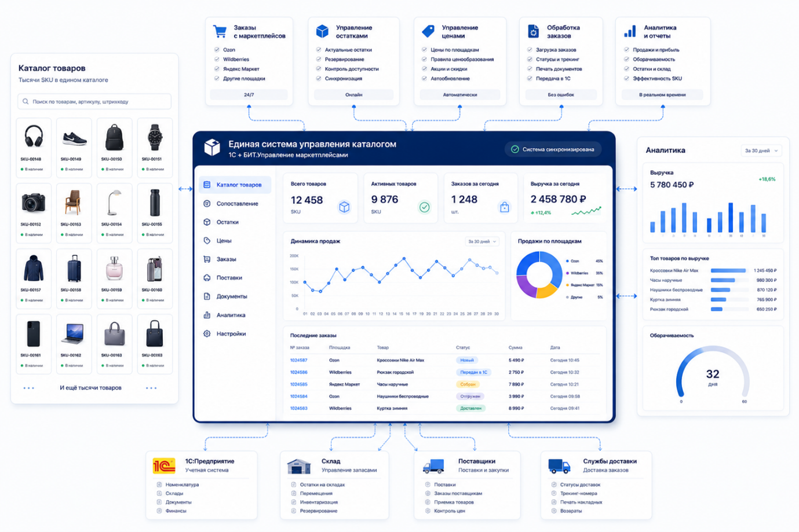
Task: Click the warehouse icon in Склад card
Action: 299,465
